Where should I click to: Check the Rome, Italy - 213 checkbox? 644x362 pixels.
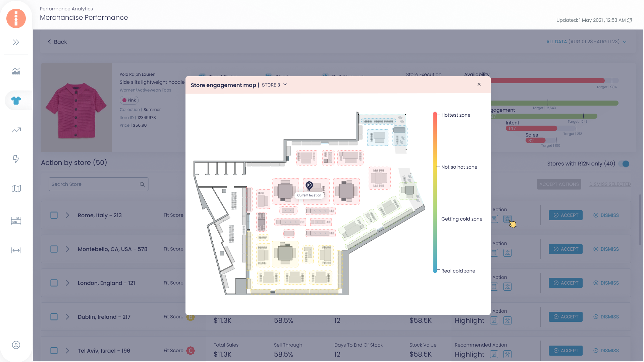[x=54, y=215]
